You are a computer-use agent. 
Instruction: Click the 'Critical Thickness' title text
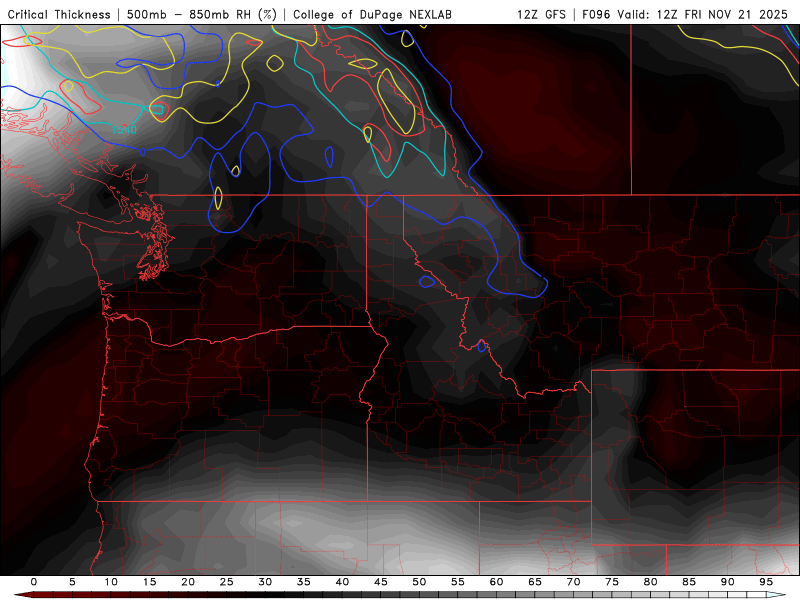pyautogui.click(x=59, y=14)
